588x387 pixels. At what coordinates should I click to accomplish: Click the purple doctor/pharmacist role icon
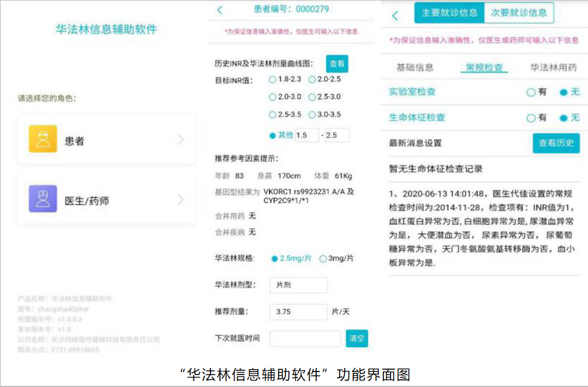click(x=43, y=199)
